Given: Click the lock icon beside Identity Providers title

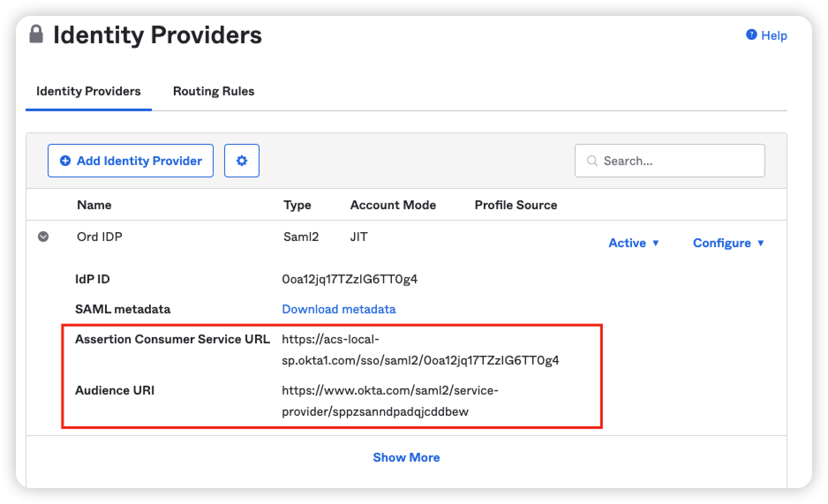Looking at the screenshot, I should click(36, 34).
